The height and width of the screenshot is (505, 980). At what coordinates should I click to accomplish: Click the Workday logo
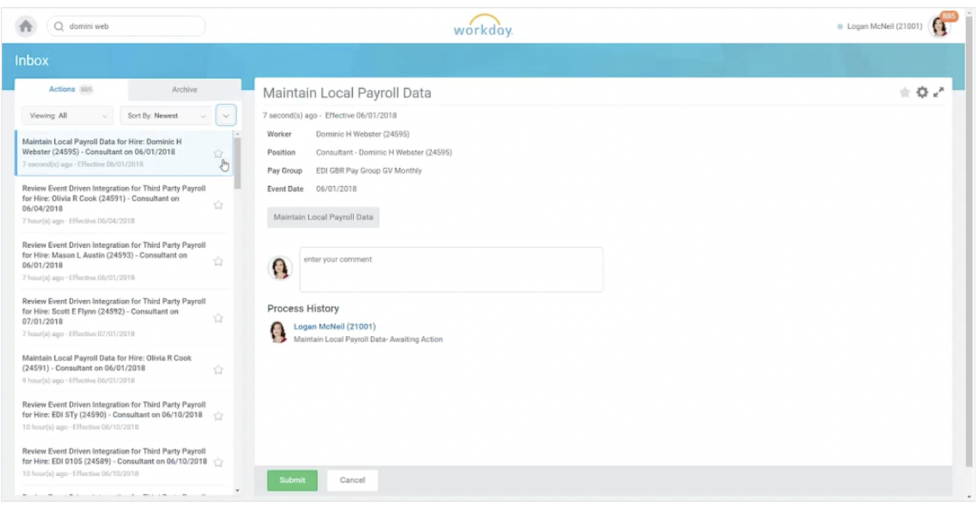[x=483, y=26]
